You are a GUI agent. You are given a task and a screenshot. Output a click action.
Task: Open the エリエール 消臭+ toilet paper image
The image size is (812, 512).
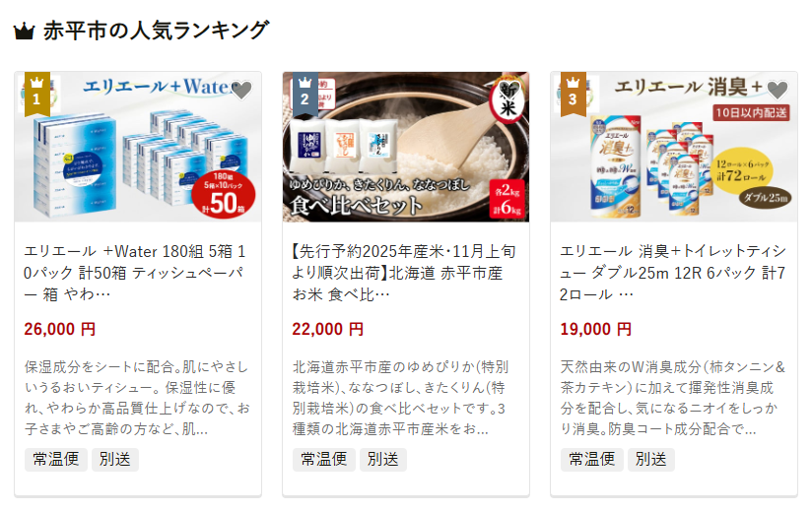[674, 147]
